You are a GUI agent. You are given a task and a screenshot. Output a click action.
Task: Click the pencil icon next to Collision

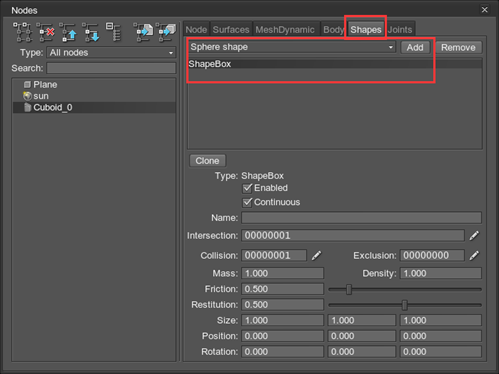click(x=316, y=256)
